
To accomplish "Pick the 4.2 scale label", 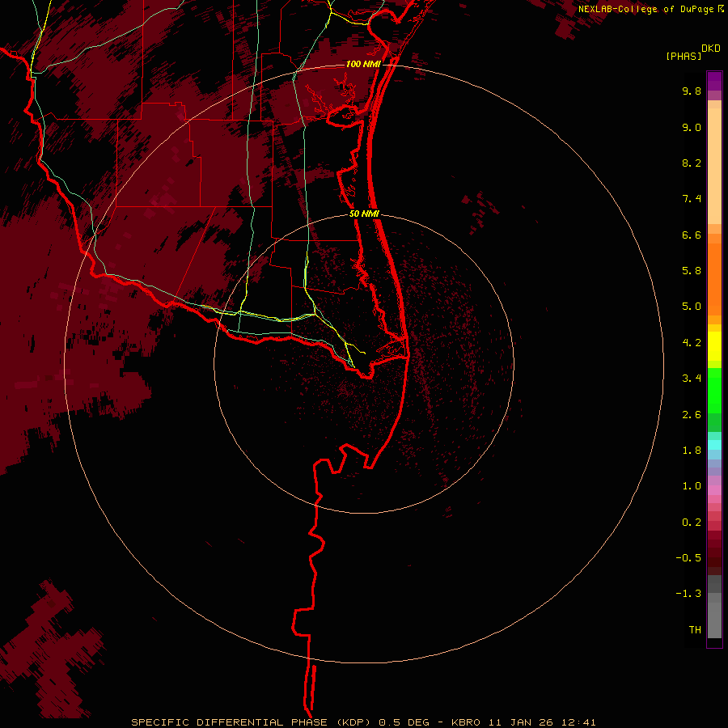I will (692, 343).
